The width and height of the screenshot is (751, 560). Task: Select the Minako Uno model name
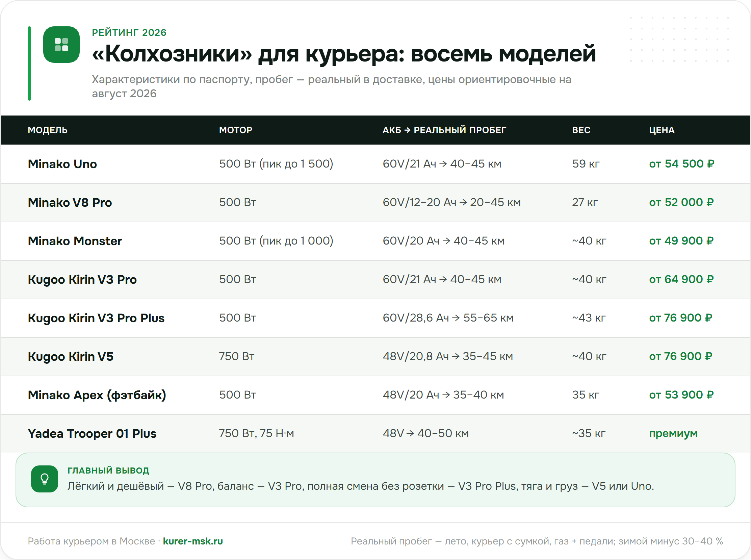pos(62,164)
